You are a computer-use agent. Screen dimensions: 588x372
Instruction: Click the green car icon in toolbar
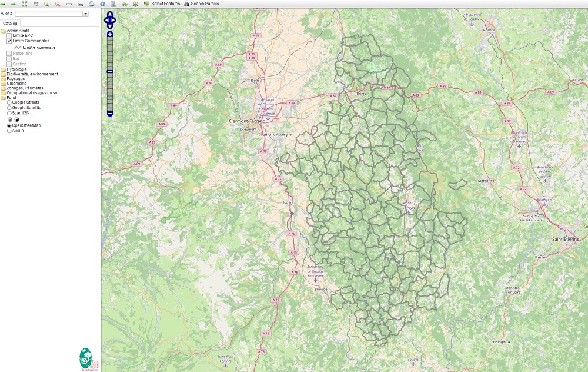(125, 4)
